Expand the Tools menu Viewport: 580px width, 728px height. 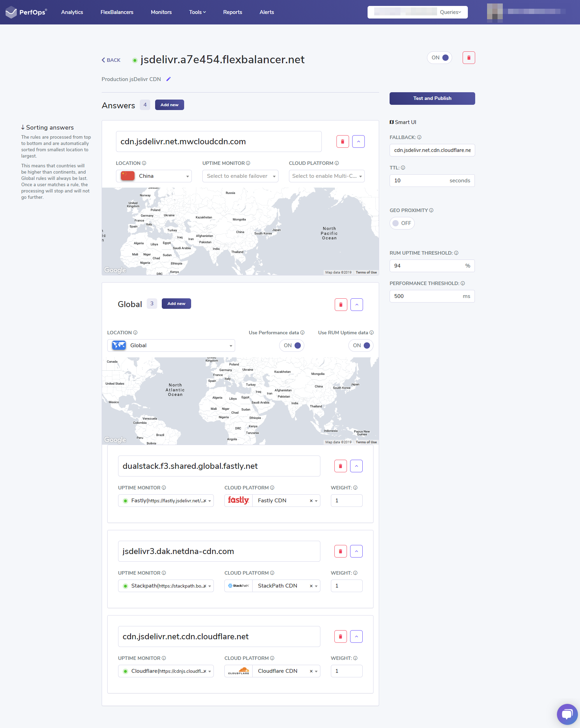197,12
